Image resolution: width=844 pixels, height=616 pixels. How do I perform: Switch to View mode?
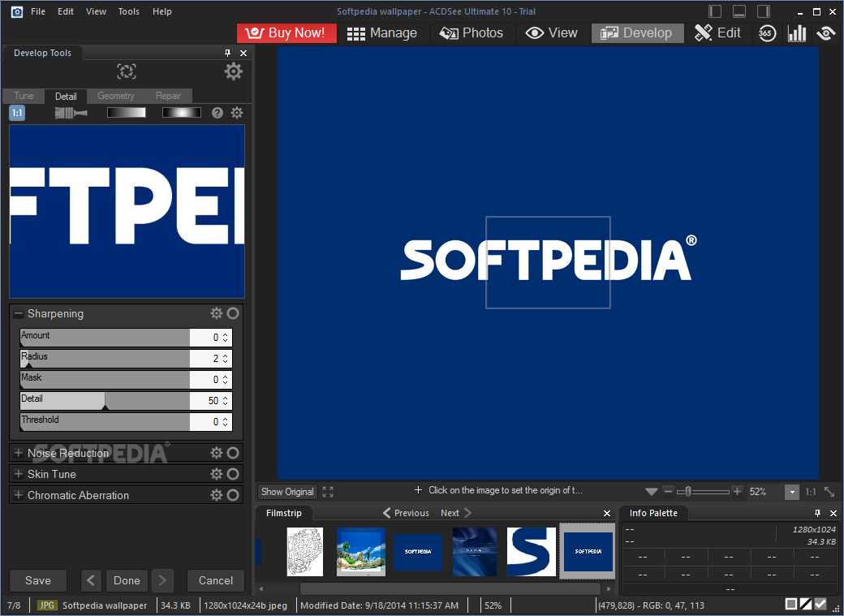551,32
